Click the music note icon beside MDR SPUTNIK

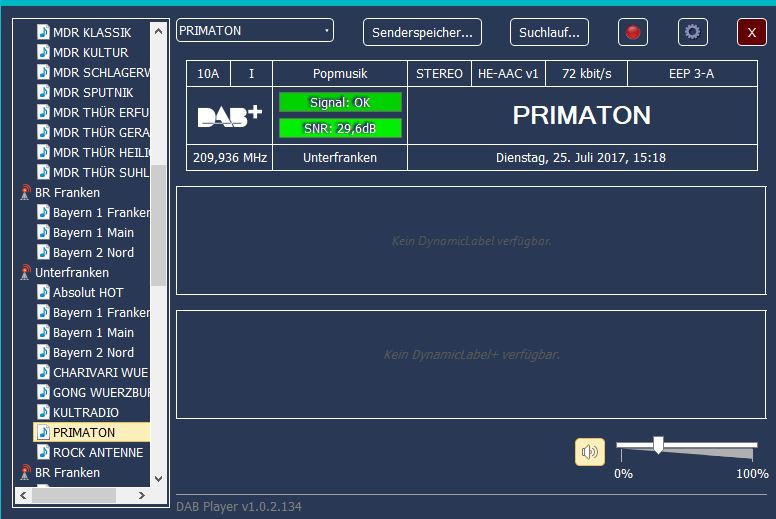(x=43, y=92)
